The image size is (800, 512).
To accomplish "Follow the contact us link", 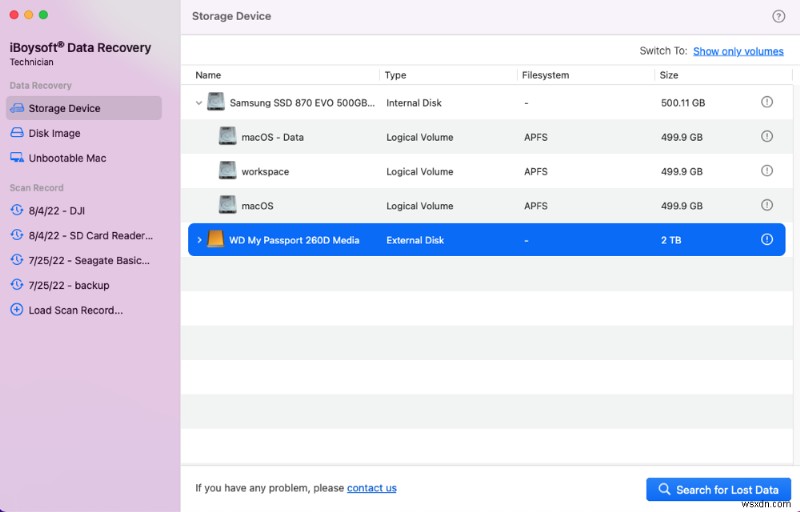I will tap(371, 488).
